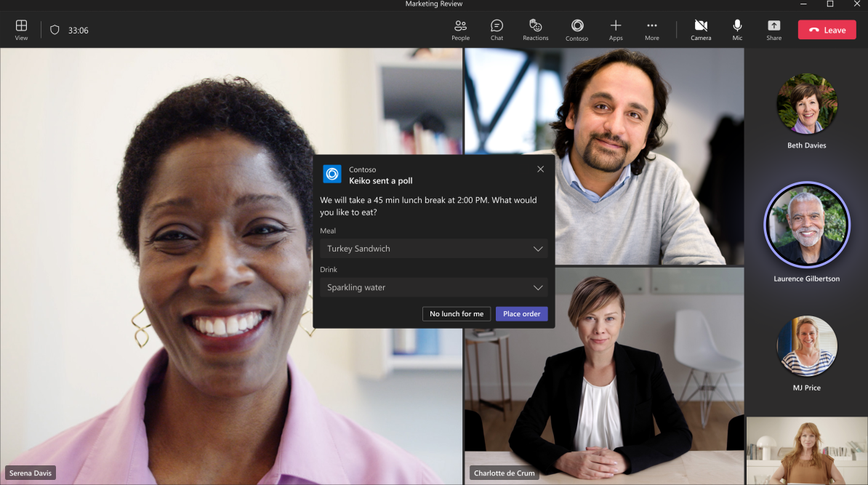Image resolution: width=868 pixels, height=485 pixels.
Task: Open the People panel
Action: click(460, 30)
